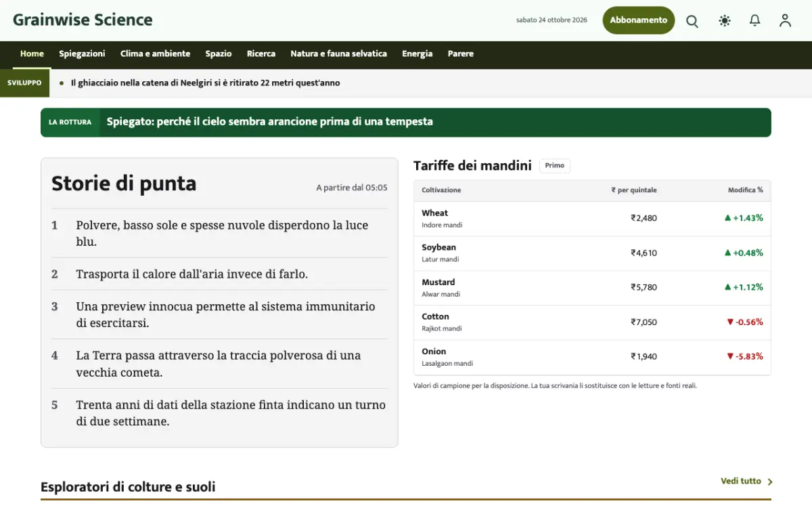Click the Wheat price ₹2,480

[644, 218]
